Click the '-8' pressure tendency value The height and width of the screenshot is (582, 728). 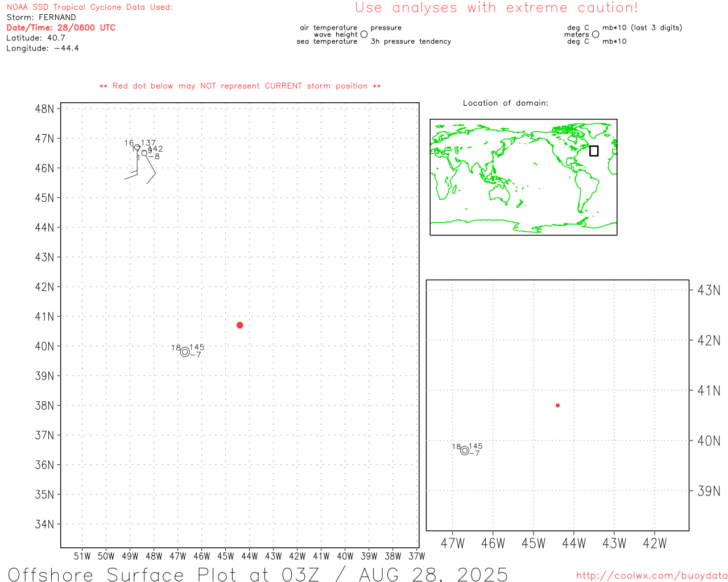pyautogui.click(x=154, y=156)
